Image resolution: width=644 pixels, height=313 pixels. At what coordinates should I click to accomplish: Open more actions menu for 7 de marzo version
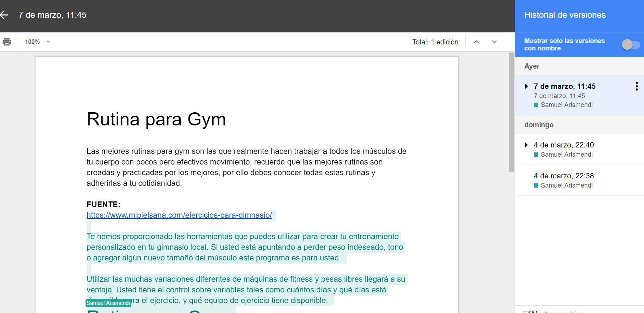(x=637, y=86)
